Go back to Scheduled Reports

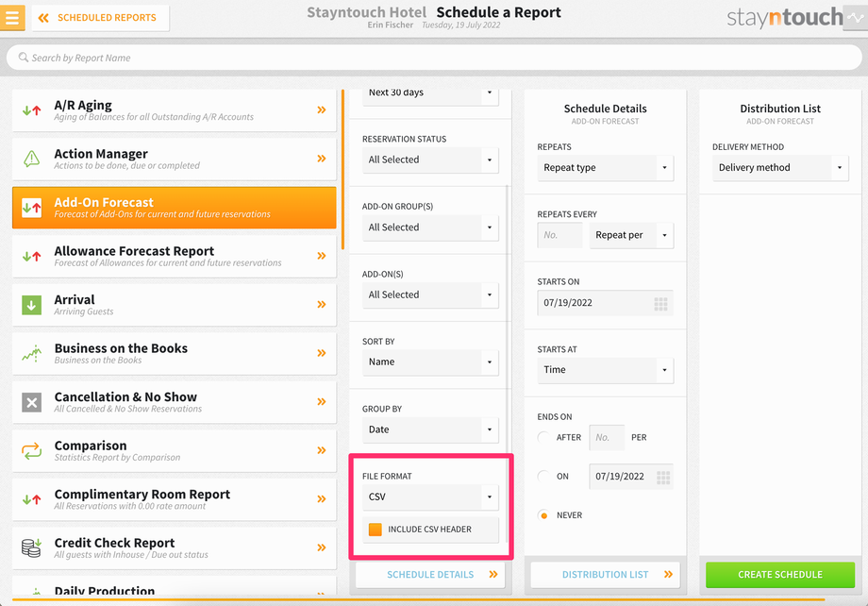pos(100,18)
